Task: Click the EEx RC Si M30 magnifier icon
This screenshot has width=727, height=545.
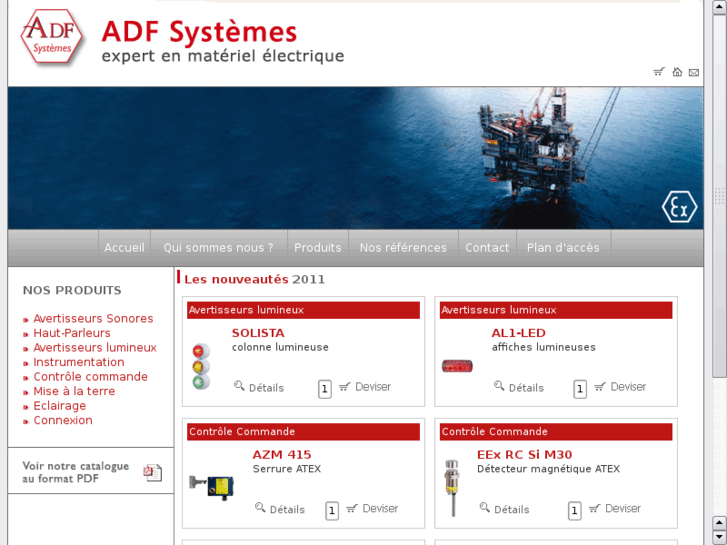Action: point(485,507)
